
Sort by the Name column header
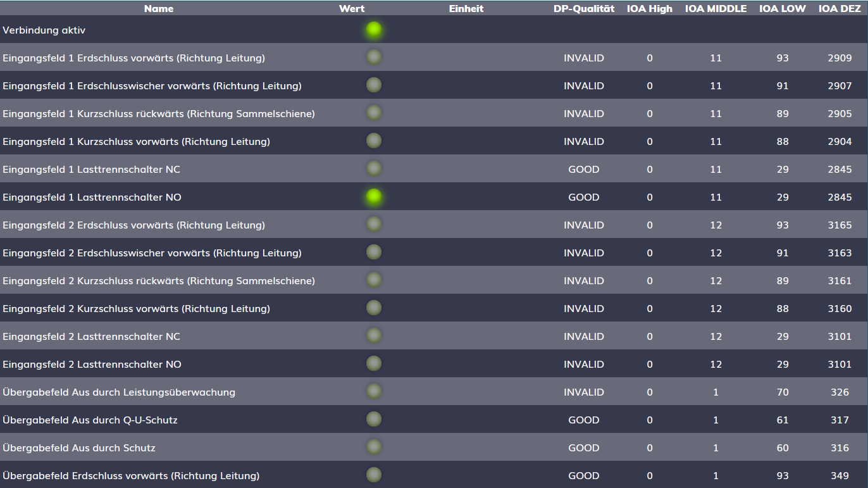point(158,8)
